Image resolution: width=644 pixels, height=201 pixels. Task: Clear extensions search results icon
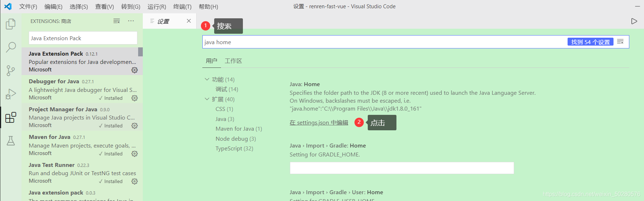[117, 21]
